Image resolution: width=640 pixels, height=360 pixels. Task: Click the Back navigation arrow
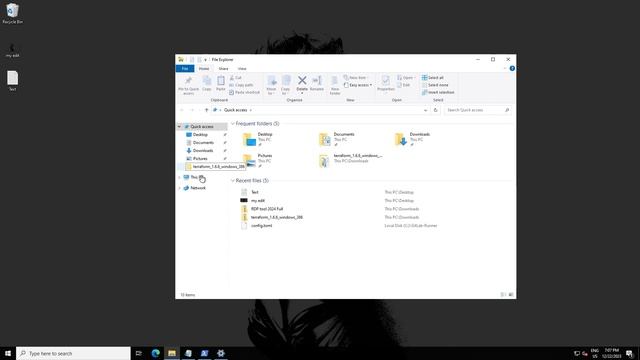pos(182,110)
